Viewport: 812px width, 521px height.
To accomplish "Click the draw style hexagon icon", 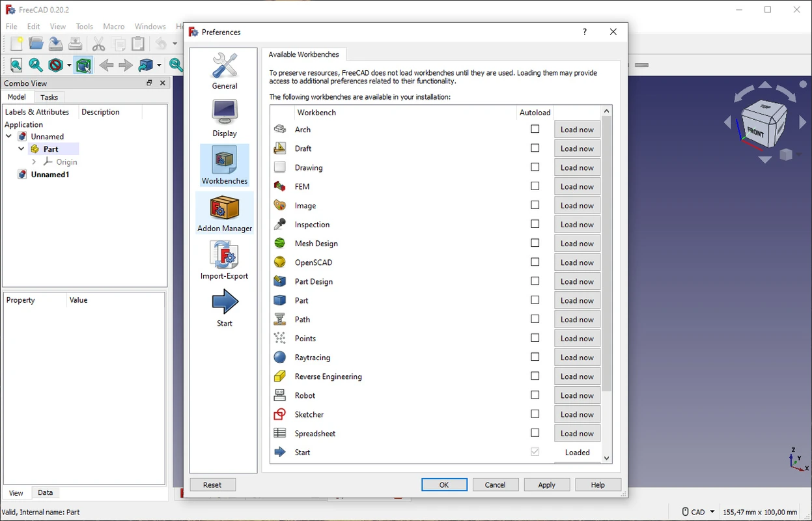I will [x=56, y=65].
